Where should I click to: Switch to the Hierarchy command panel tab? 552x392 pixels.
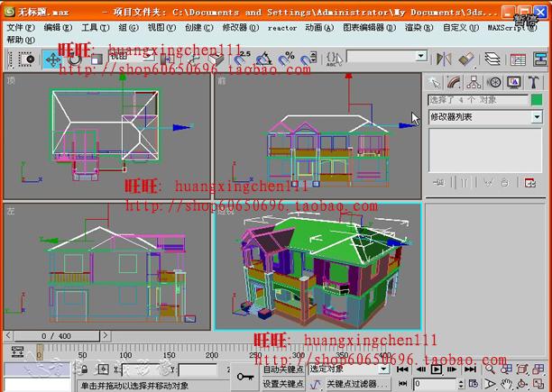click(x=474, y=83)
